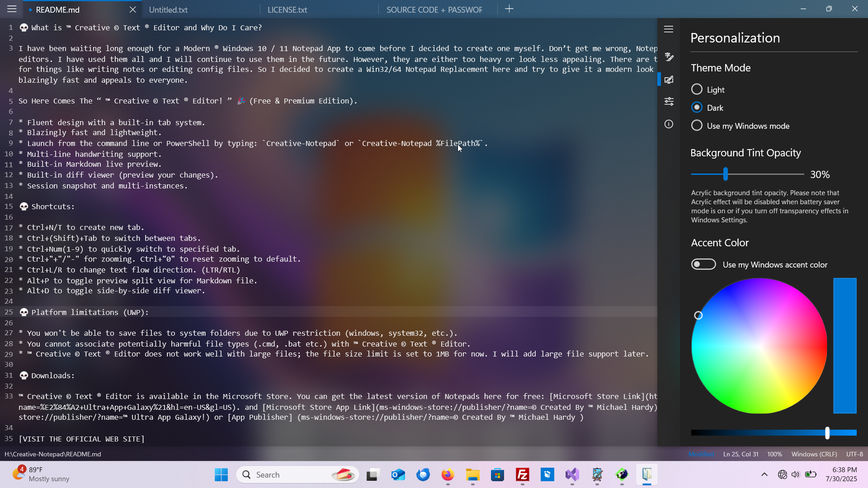Open FileZilla from the taskbar
The width and height of the screenshot is (868, 488).
point(523,474)
